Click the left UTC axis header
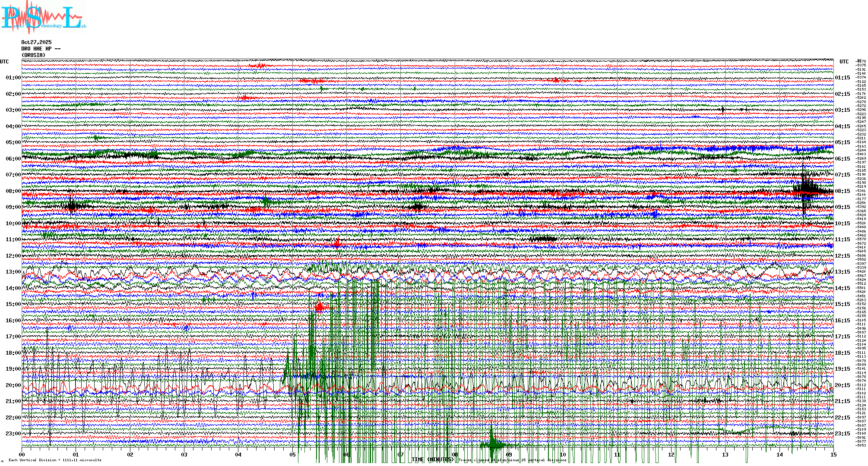Image resolution: width=868 pixels, height=466 pixels. [x=4, y=62]
